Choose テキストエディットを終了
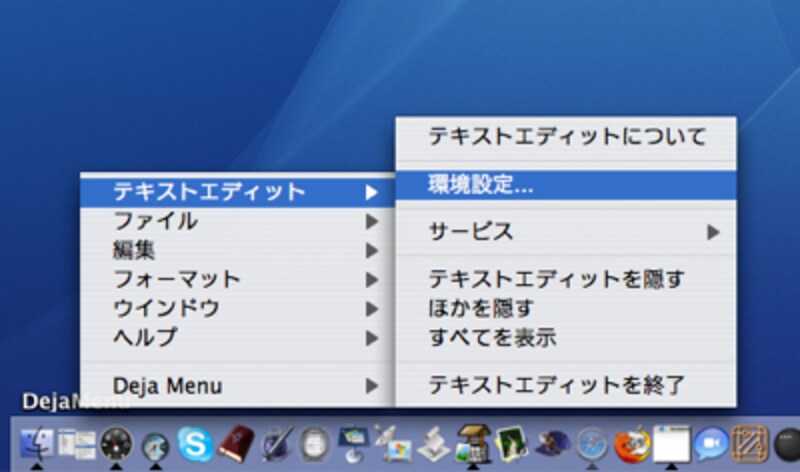This screenshot has height=472, width=800. [566, 386]
